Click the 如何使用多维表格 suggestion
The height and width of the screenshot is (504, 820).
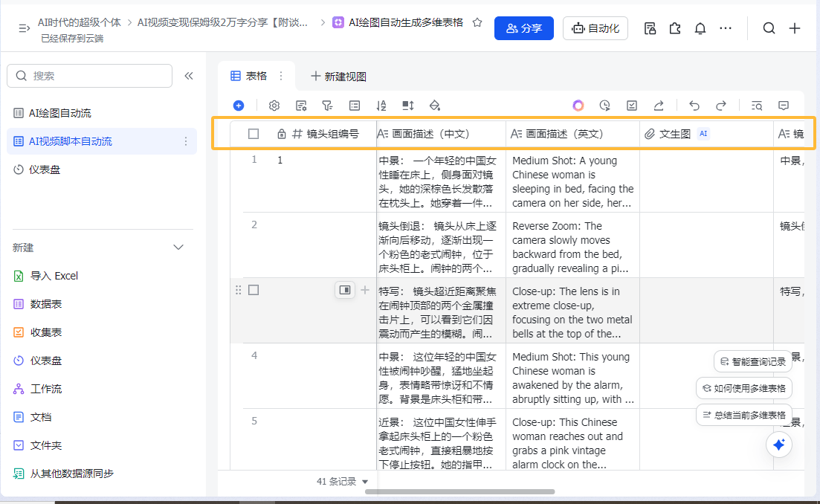click(x=744, y=389)
